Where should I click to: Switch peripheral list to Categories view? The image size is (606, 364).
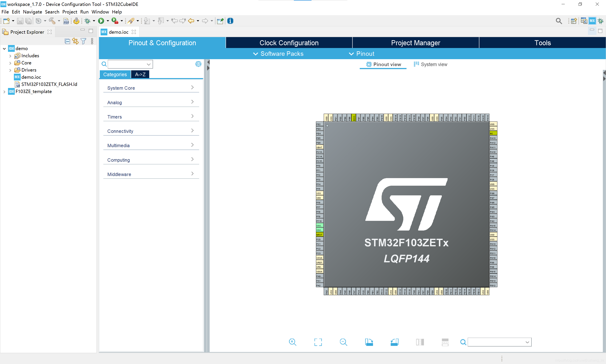click(115, 74)
